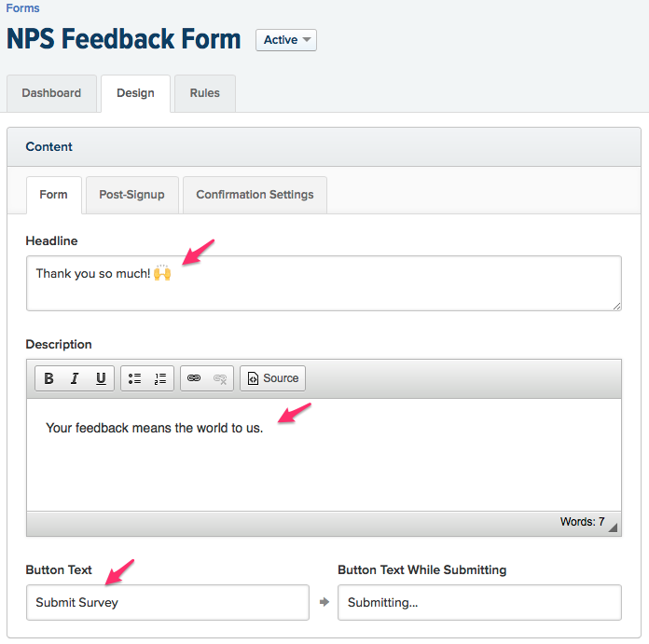Screen dimensions: 649x644
Task: Click the Content panel header
Action: [324, 147]
